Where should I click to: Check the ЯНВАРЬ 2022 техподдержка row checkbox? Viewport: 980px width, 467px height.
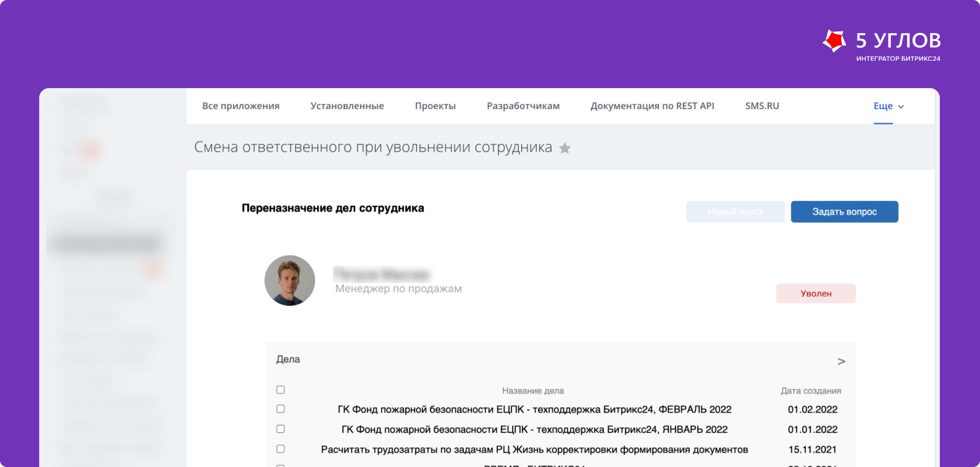point(280,429)
